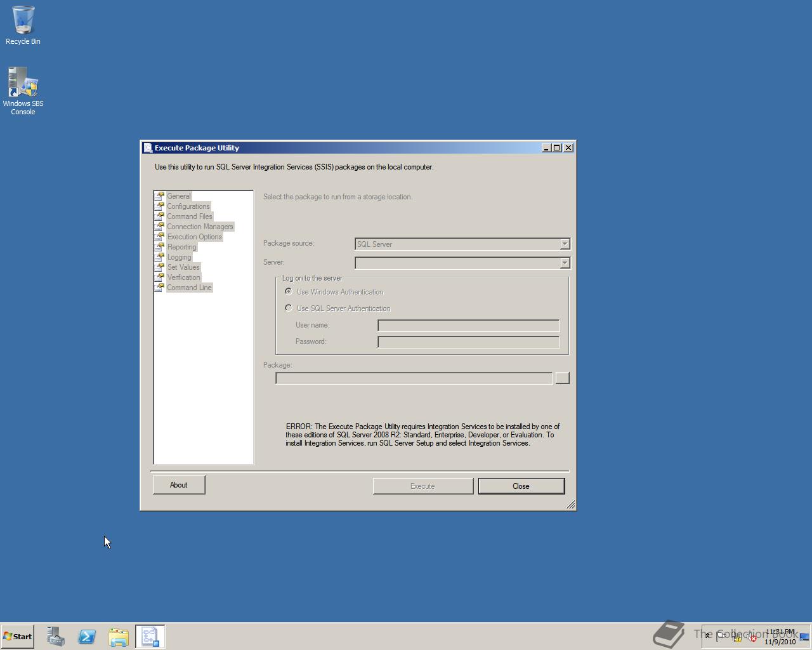
Task: Click the Execute button
Action: (x=423, y=486)
